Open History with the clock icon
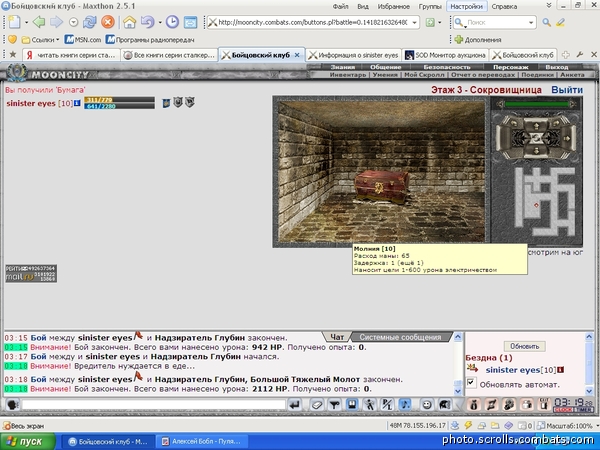Image resolution: width=600 pixels, height=450 pixels. 172,22
